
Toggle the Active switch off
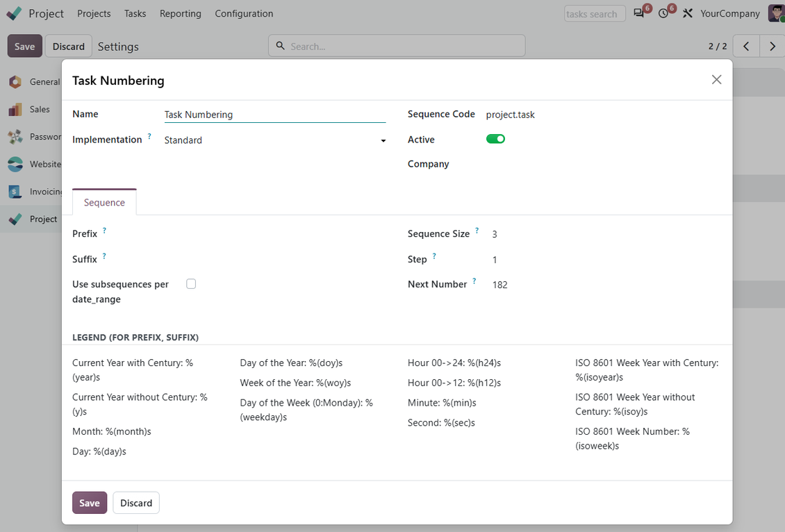(495, 139)
